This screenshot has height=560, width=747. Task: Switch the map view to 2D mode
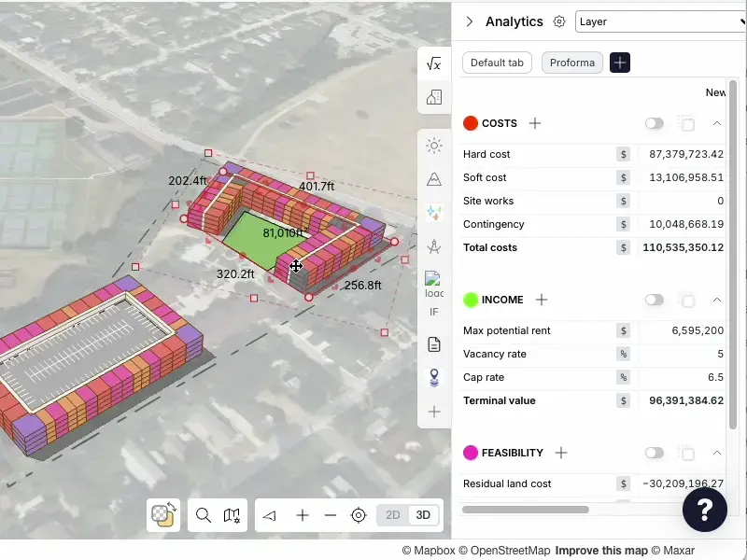pos(391,514)
